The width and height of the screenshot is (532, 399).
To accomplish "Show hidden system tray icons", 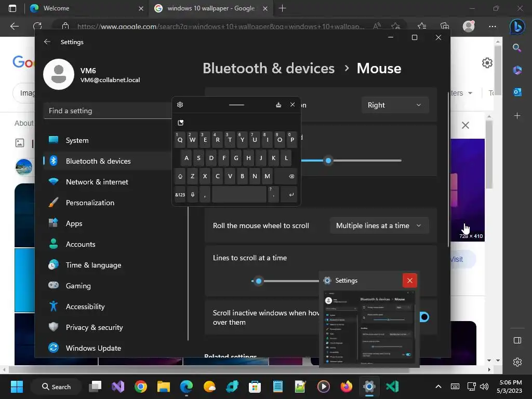I will click(x=438, y=387).
